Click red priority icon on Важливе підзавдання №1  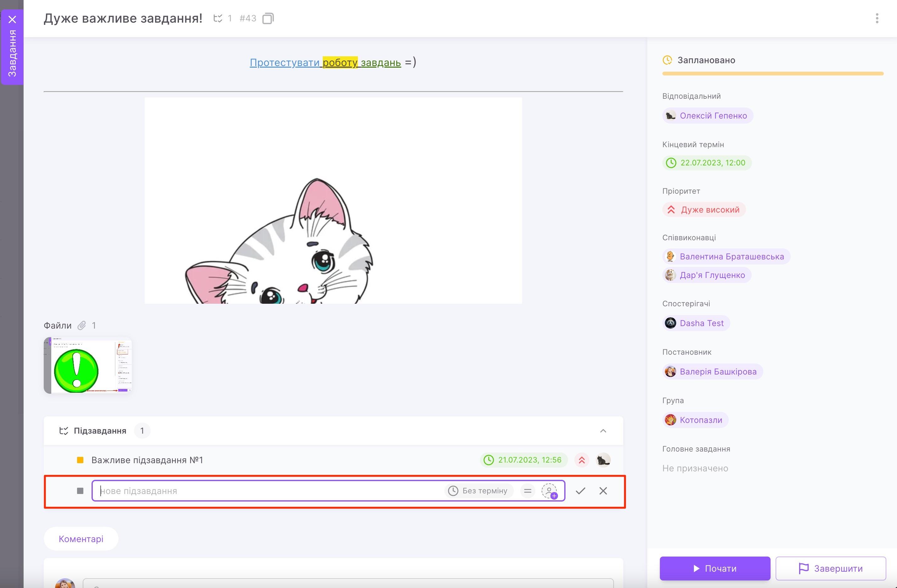582,460
